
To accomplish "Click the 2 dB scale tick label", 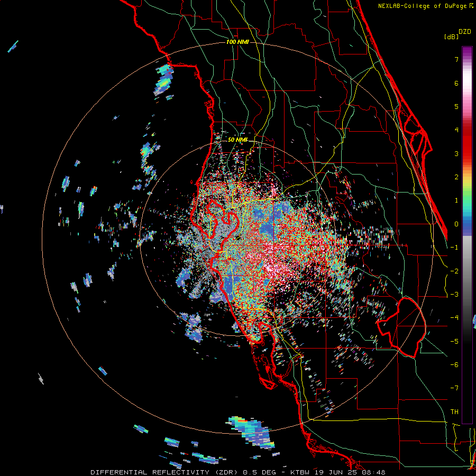I will click(x=456, y=177).
